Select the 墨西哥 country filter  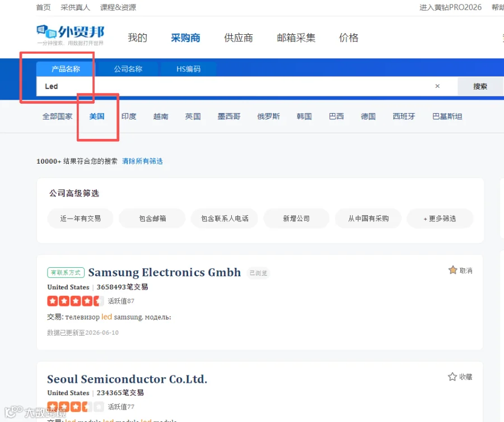(229, 117)
